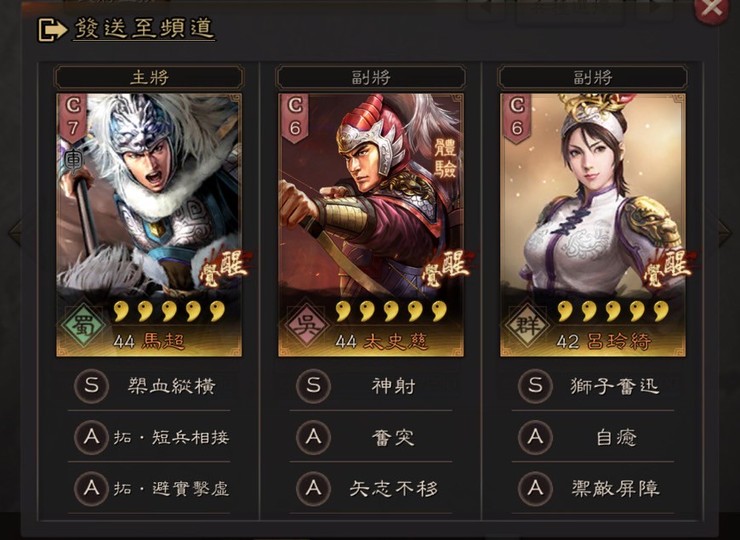
Task: Click the A-rank badge beside 自癒
Action: 535,438
